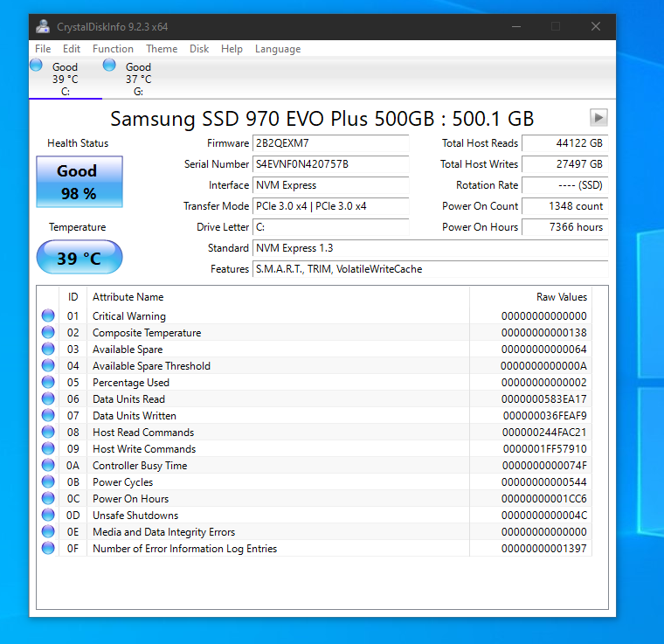Open the Function menu
The width and height of the screenshot is (664, 644).
[113, 49]
